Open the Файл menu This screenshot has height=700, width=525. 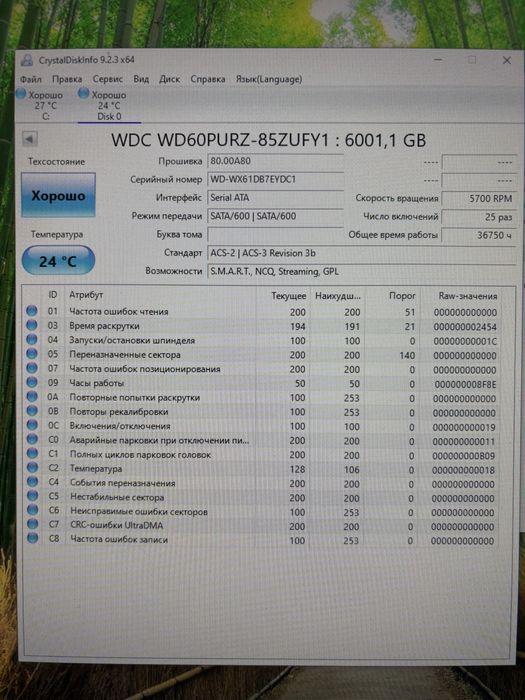pyautogui.click(x=31, y=79)
